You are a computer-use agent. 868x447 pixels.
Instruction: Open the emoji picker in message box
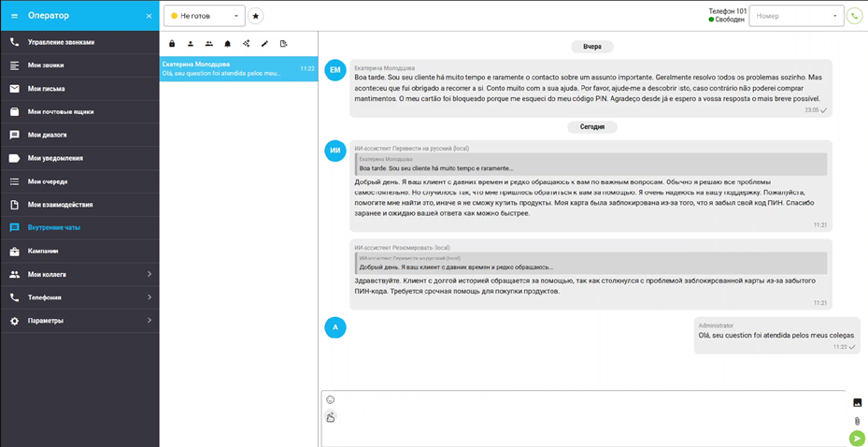click(x=331, y=399)
